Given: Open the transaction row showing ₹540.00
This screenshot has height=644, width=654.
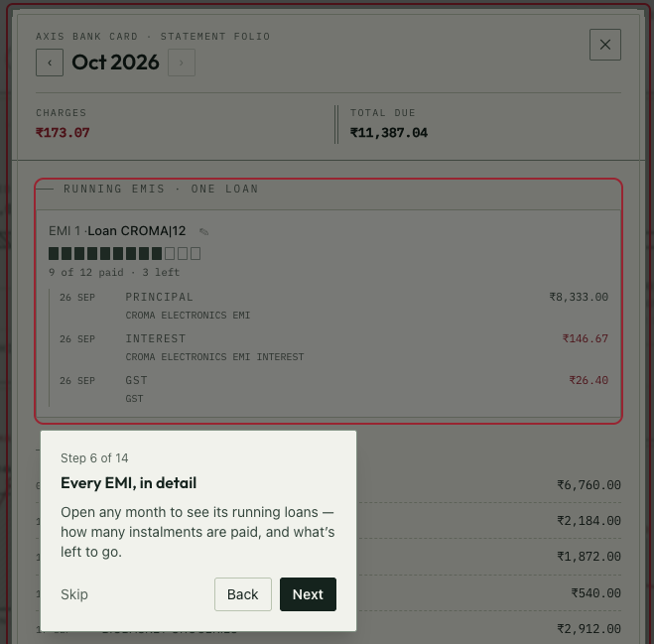Looking at the screenshot, I should [x=328, y=592].
